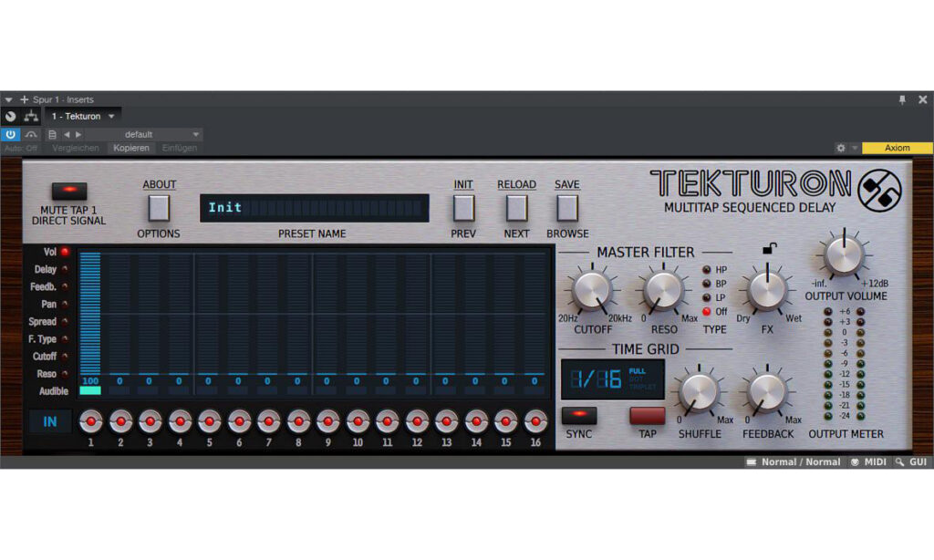
Task: Expand the small arrow beside the gear
Action: click(x=854, y=148)
